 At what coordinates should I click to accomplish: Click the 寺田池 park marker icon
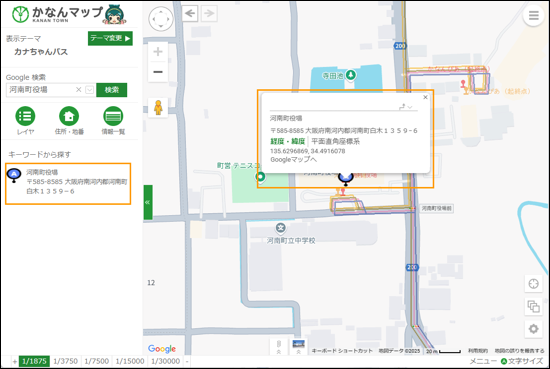point(350,75)
